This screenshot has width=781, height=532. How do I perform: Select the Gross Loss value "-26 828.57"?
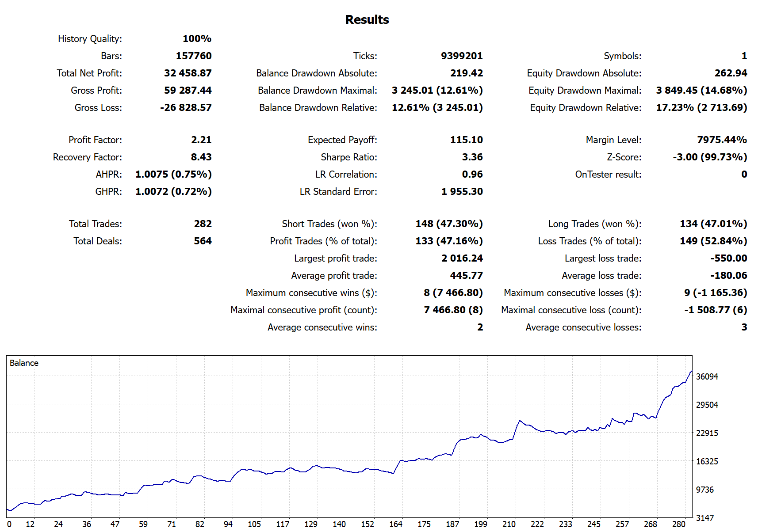[186, 108]
